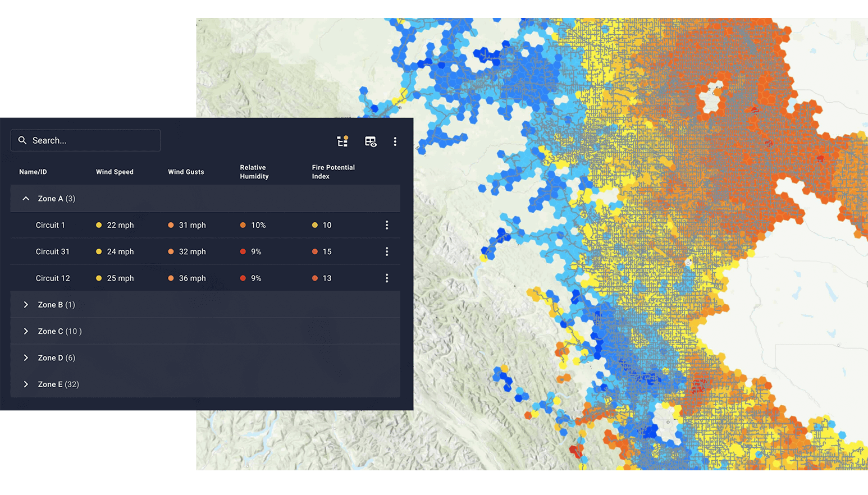Click the Wind Gusts column header
Viewport: 868px width, 495px height.
click(186, 172)
